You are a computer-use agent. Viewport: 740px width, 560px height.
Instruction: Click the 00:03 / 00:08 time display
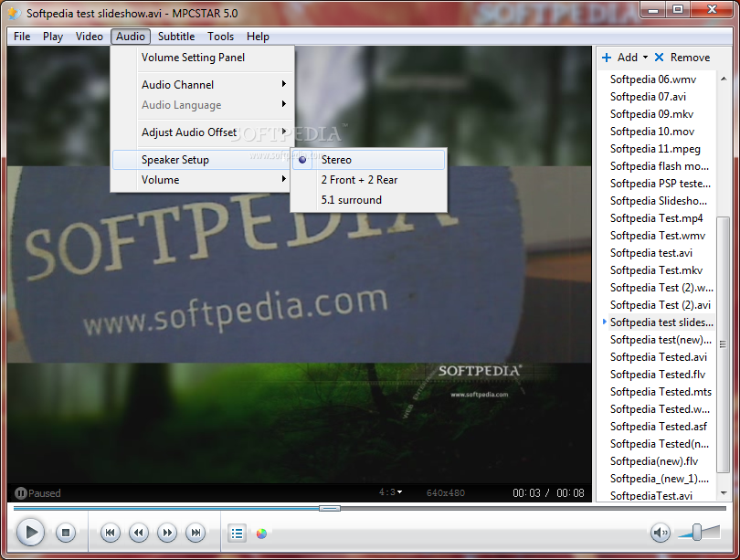coord(548,493)
